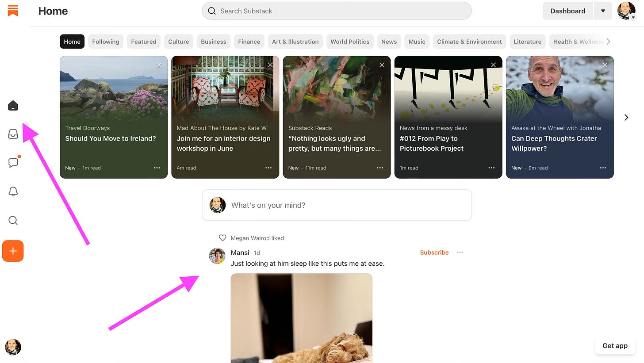Open more options on Substack Reads card

click(x=380, y=168)
